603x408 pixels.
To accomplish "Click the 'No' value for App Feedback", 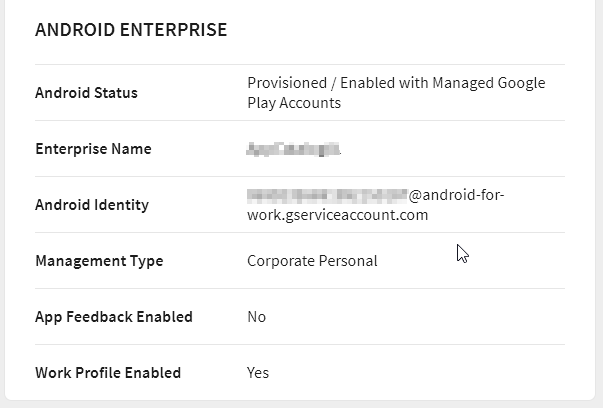I will click(x=257, y=317).
